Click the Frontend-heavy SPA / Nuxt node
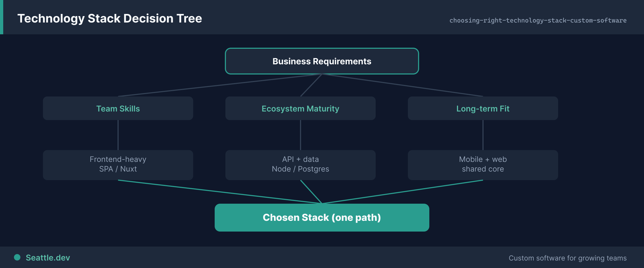This screenshot has height=268, width=644. (118, 165)
